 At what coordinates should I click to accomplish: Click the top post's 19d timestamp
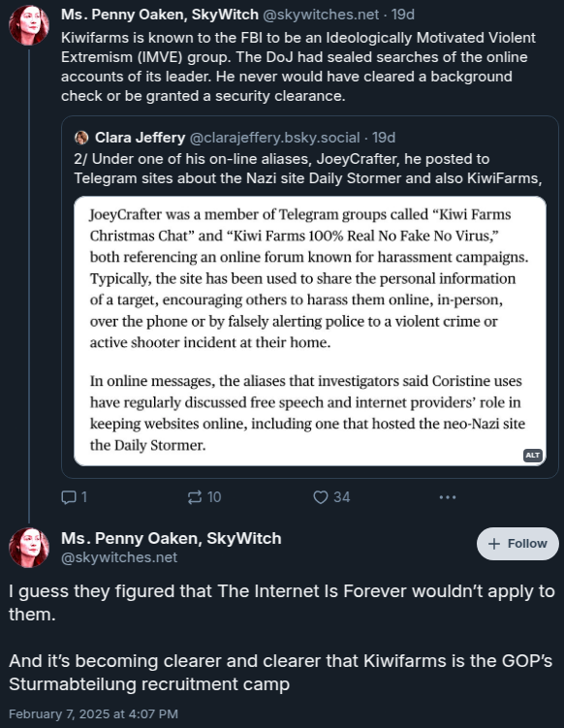[x=403, y=15]
